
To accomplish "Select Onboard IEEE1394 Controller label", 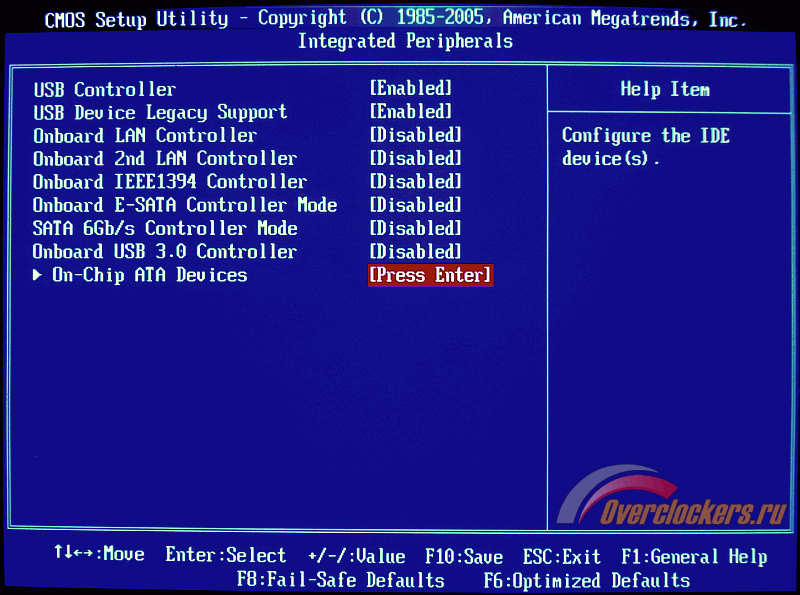I will pos(170,182).
